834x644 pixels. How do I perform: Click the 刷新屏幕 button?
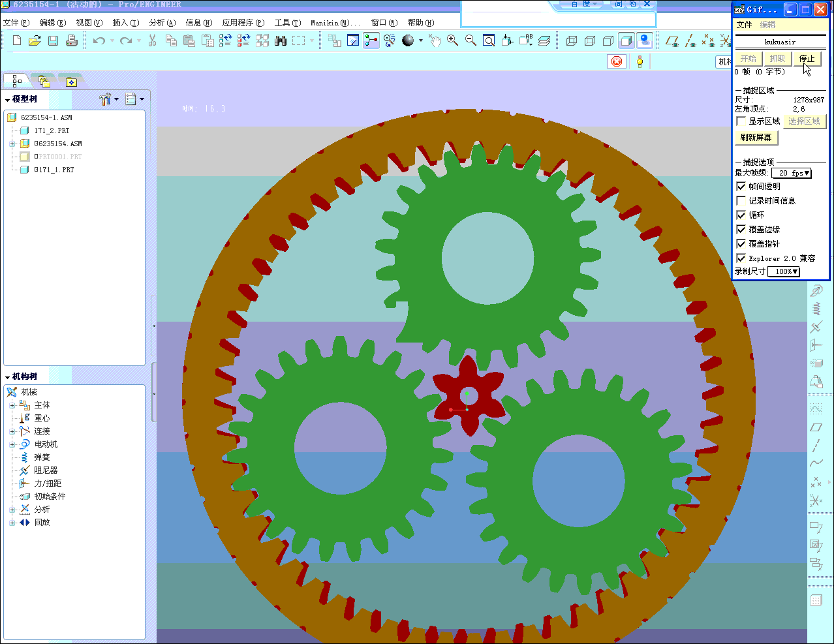pyautogui.click(x=756, y=138)
